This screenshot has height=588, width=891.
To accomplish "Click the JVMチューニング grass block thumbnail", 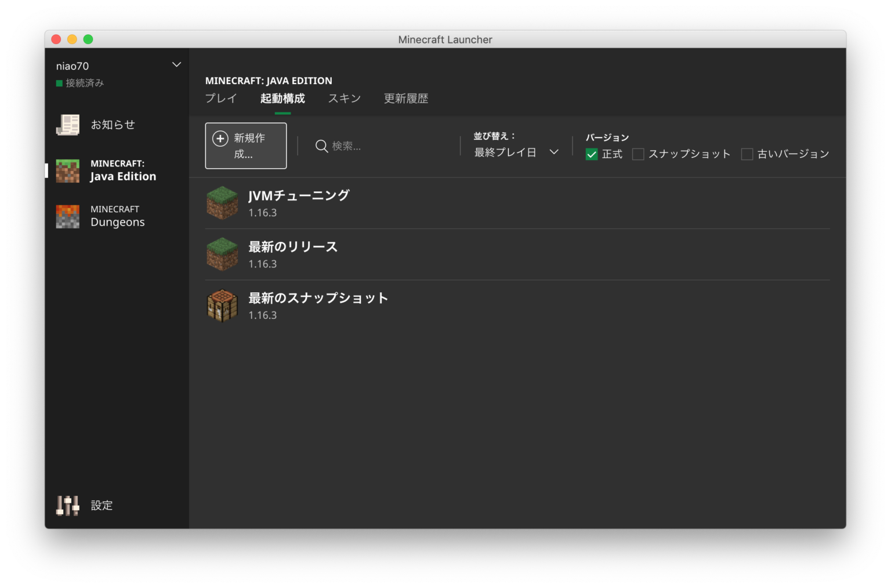I will click(222, 202).
